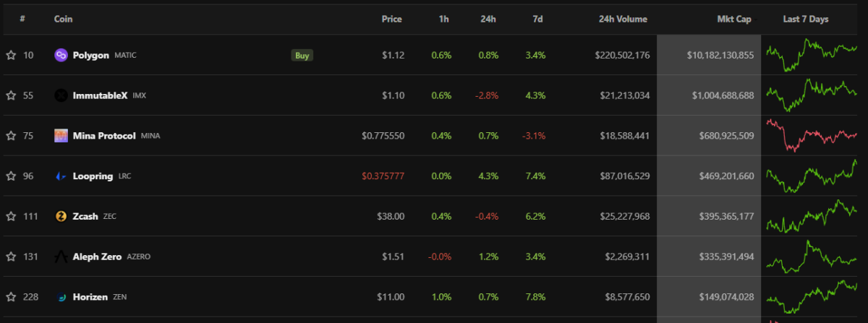Viewport: 868px width, 323px height.
Task: Click the Mina Protocol logo icon
Action: [61, 136]
